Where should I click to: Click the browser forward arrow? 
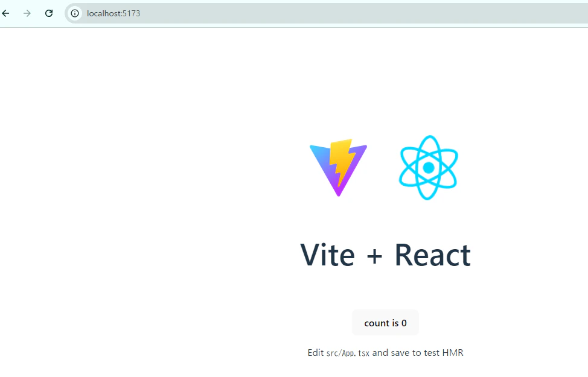pos(27,13)
